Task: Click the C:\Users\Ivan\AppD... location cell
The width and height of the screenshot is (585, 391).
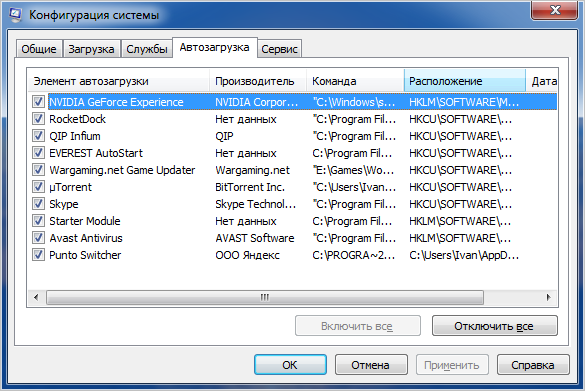Action: (464, 255)
